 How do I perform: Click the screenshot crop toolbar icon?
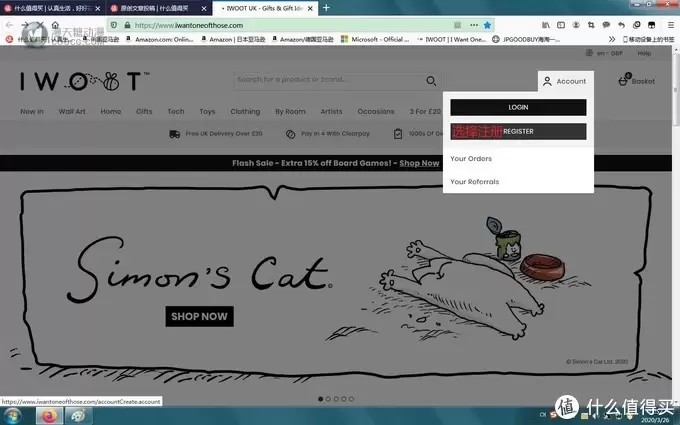pos(591,25)
